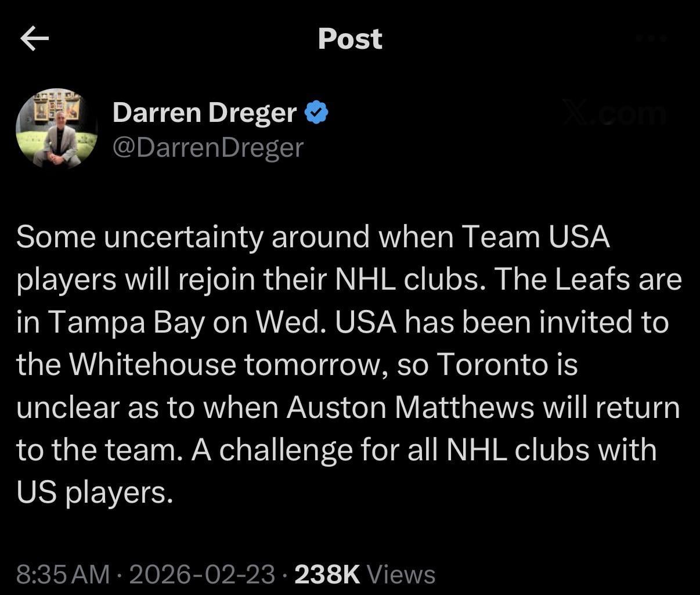Click the 2026-02-23 post date
This screenshot has height=595, width=700.
(202, 575)
